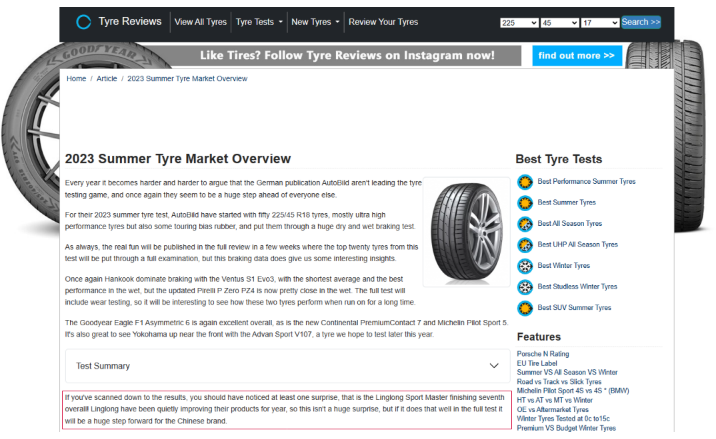Open Road vs Track vs Slick Tyres link

pyautogui.click(x=559, y=381)
